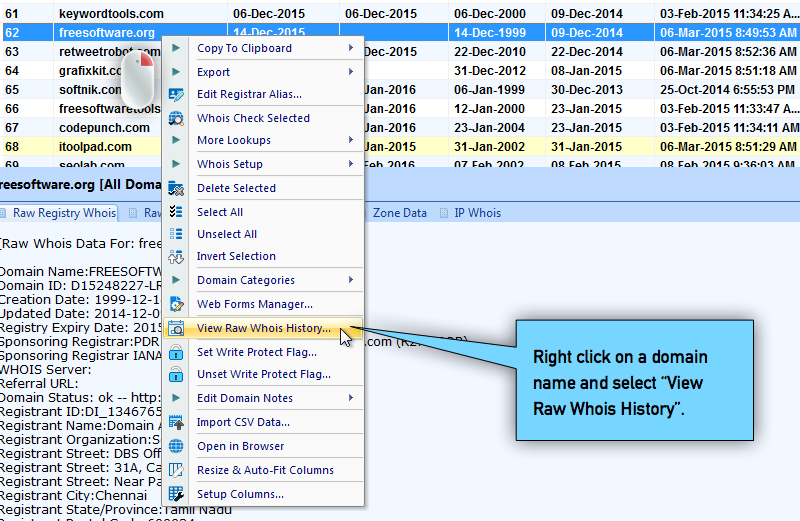Viewport: 800px width, 521px height.
Task: Click row number 65 in the domain table
Action: click(x=27, y=90)
